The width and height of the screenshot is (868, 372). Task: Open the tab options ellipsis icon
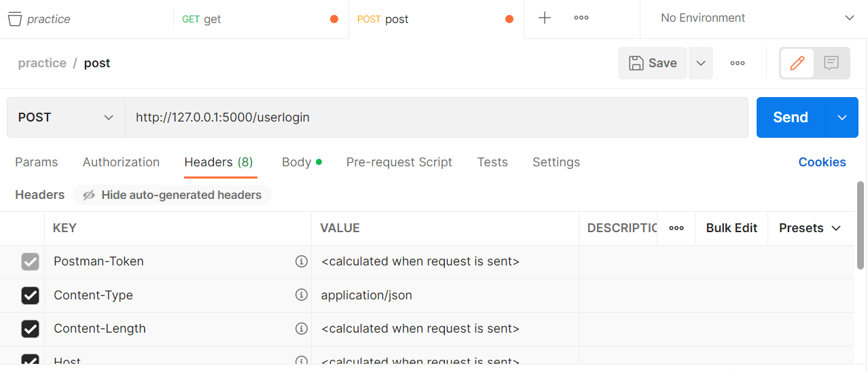581,18
